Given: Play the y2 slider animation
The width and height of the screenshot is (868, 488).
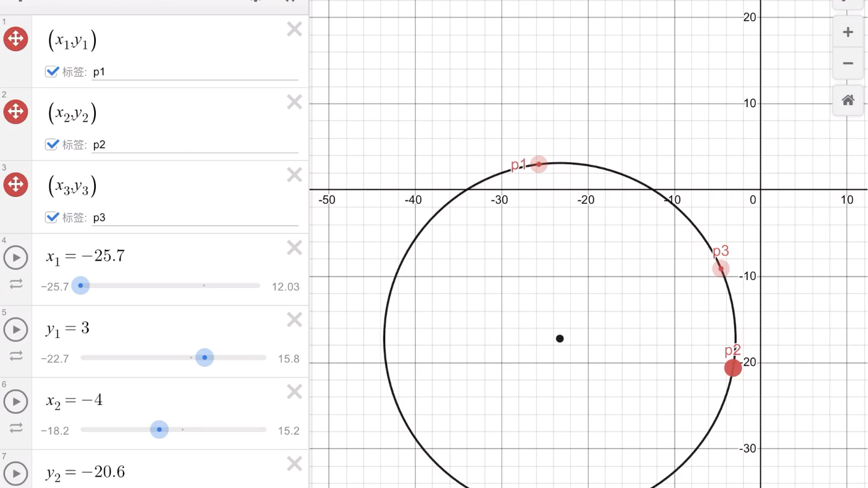Looking at the screenshot, I should (x=16, y=473).
